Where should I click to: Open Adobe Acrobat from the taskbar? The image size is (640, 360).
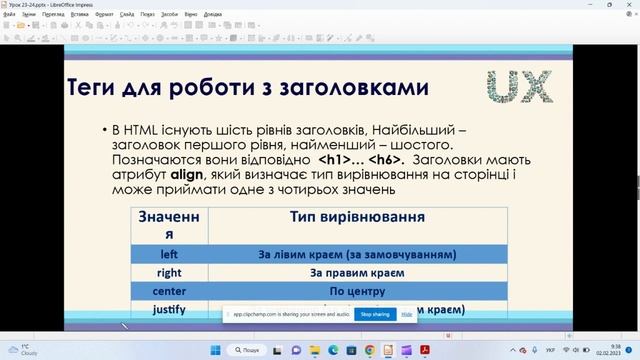425,350
